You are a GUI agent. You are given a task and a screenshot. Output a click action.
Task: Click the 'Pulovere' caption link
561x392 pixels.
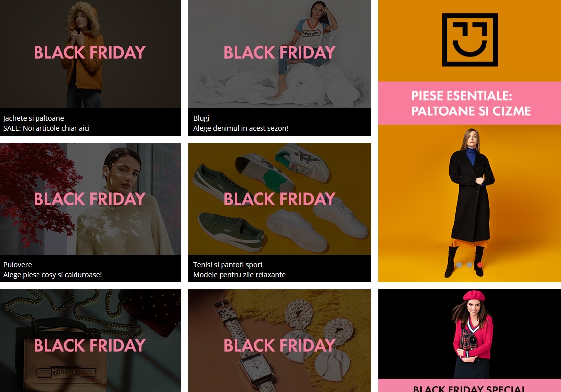[18, 265]
